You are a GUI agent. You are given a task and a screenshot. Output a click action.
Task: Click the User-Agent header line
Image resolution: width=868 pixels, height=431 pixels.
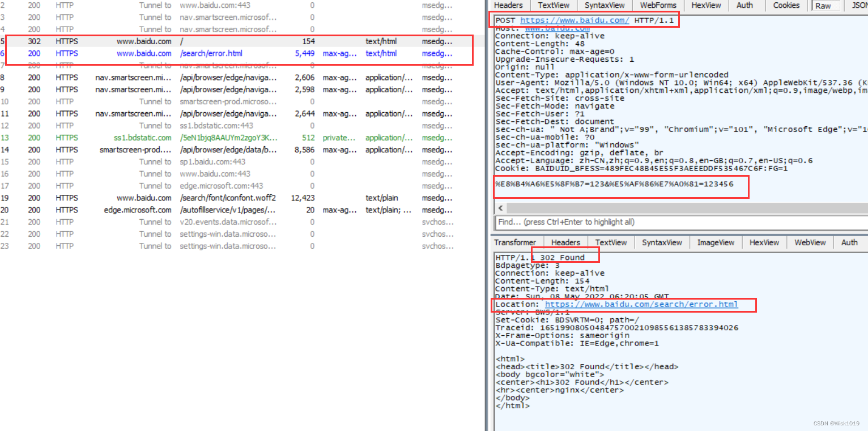click(681, 83)
